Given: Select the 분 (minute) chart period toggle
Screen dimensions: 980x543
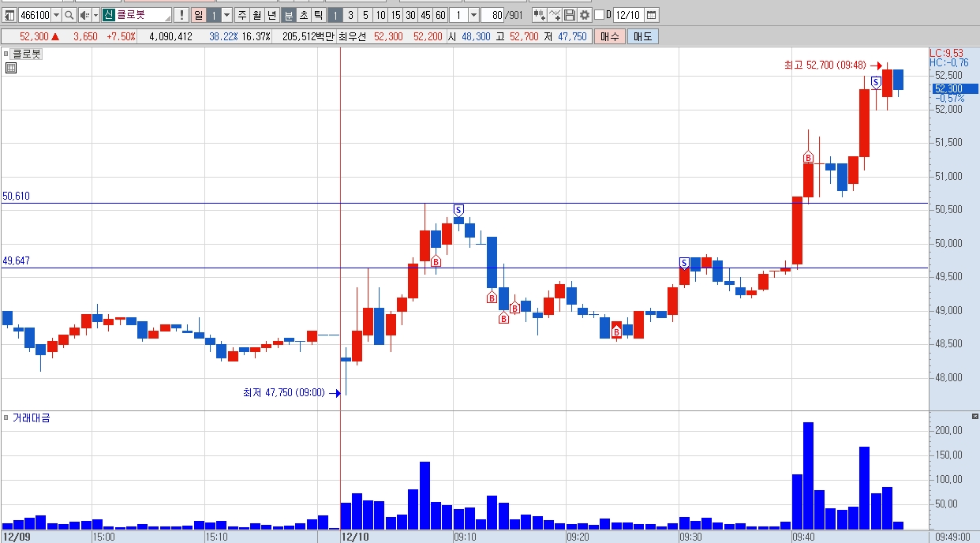Looking at the screenshot, I should point(289,15).
